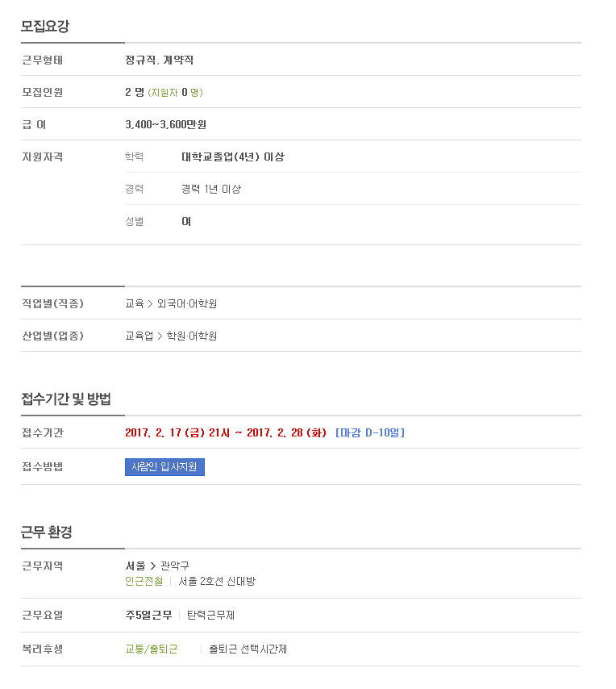Click the 경력 1년 이상 experience requirement
The width and height of the screenshot is (616, 689).
pos(211,189)
